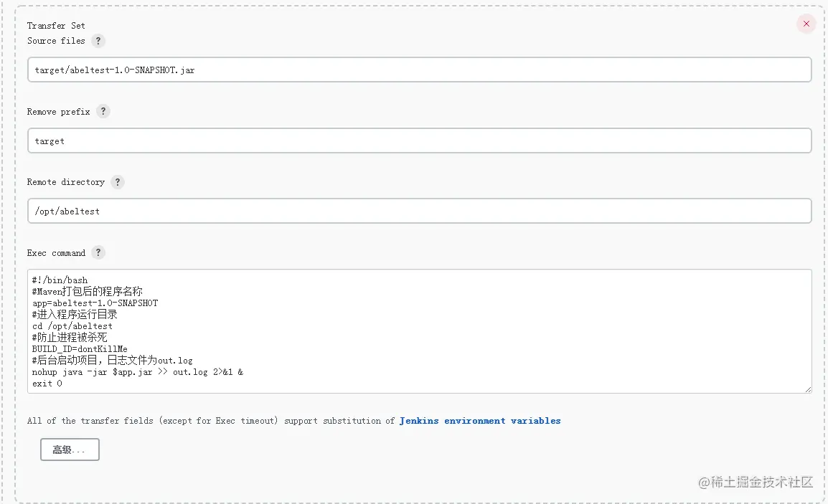Open the Exec command help tooltip

pos(98,252)
